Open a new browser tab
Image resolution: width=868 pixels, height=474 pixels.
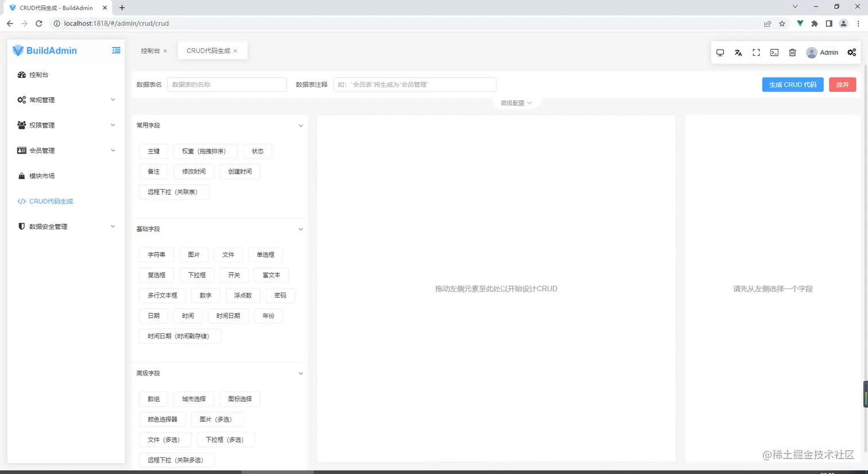122,7
